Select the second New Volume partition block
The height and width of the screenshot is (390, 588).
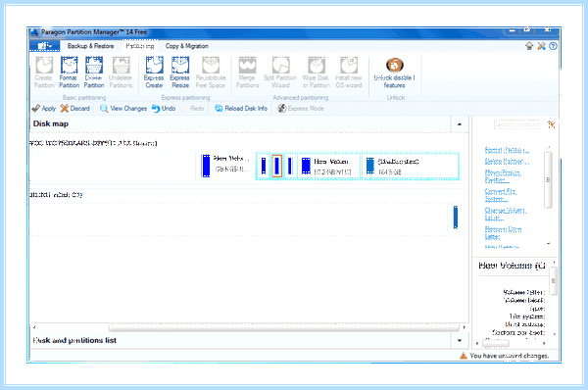tap(329, 166)
